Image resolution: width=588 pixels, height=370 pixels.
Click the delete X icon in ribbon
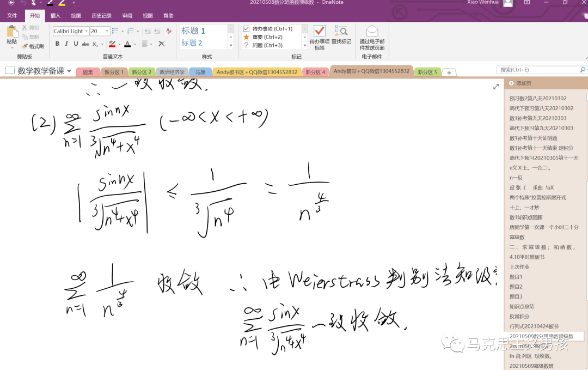click(162, 44)
